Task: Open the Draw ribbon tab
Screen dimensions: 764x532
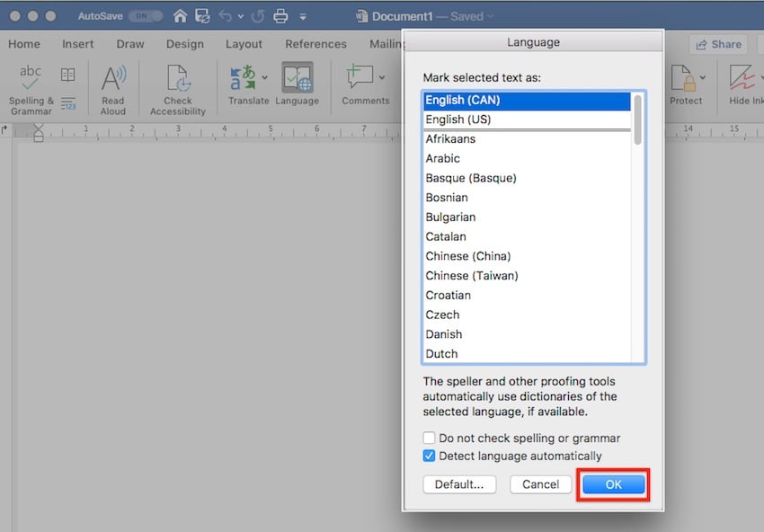Action: click(129, 43)
